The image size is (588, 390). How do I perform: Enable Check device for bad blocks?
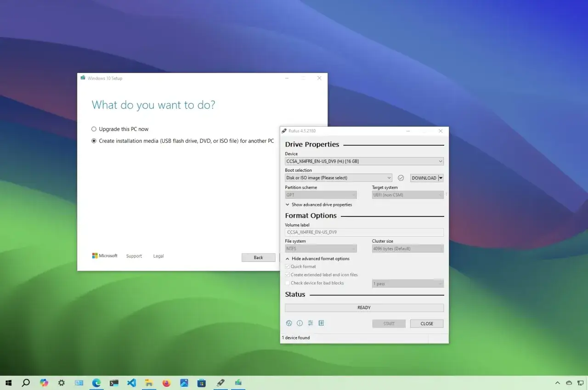tap(287, 283)
